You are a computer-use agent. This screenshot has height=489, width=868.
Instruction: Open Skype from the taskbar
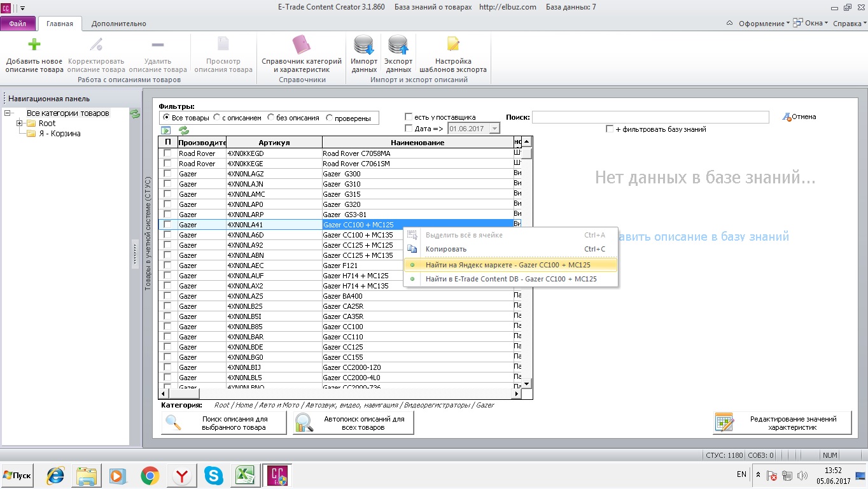pos(214,475)
